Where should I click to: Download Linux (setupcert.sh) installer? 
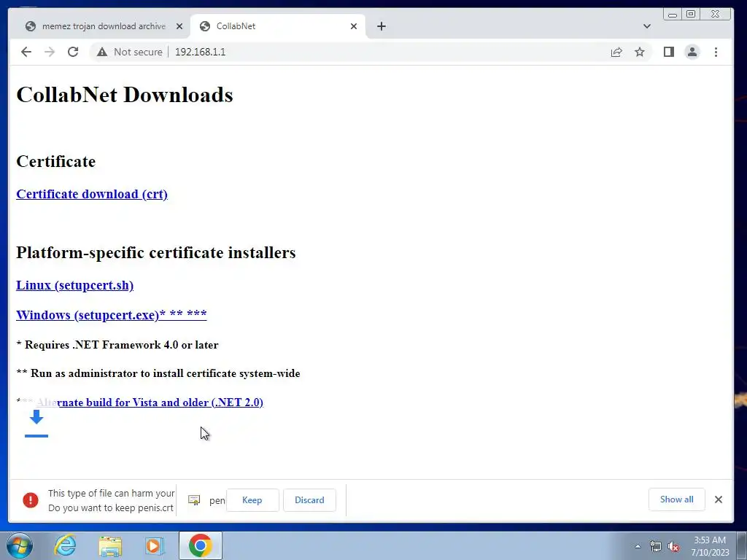(x=75, y=285)
